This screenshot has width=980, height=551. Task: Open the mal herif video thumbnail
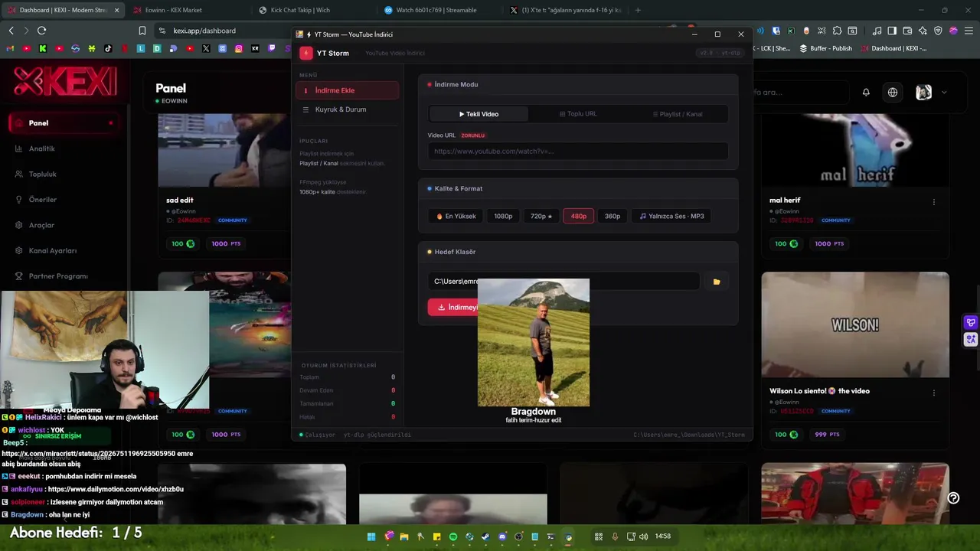pyautogui.click(x=855, y=150)
